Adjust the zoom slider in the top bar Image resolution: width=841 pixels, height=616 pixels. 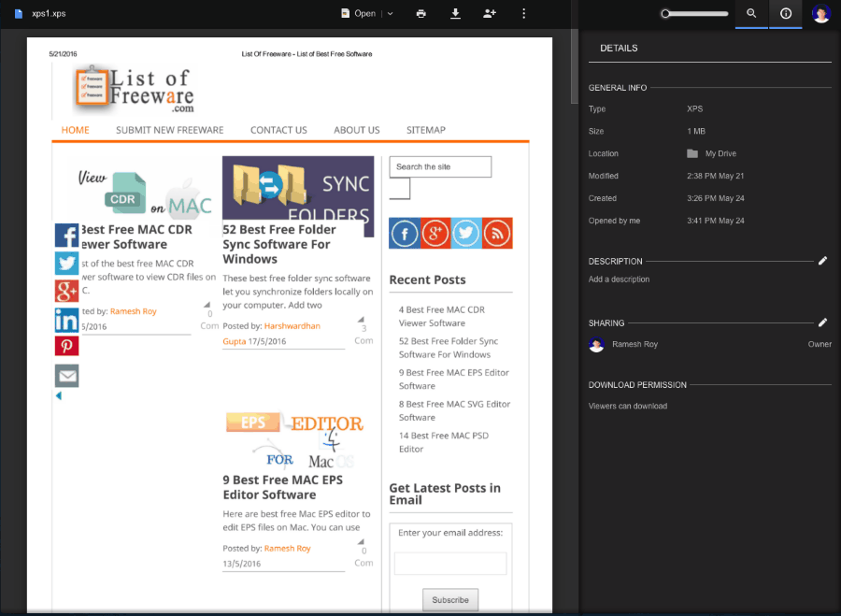695,13
